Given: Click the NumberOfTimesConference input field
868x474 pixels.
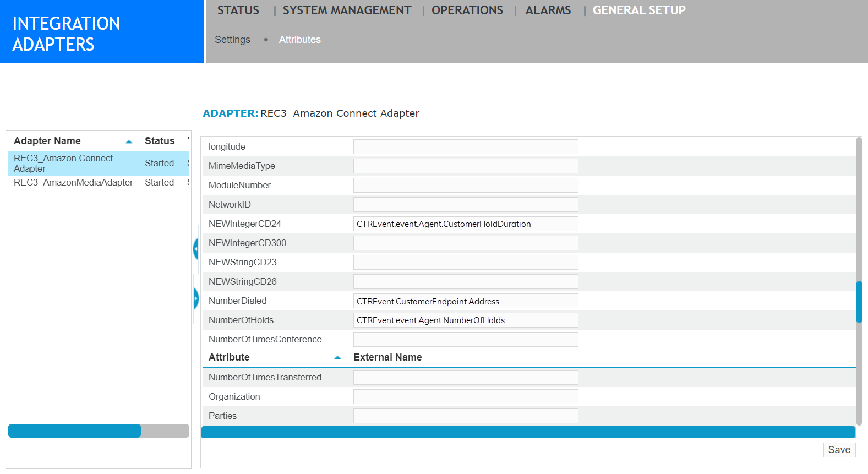Looking at the screenshot, I should 466,339.
